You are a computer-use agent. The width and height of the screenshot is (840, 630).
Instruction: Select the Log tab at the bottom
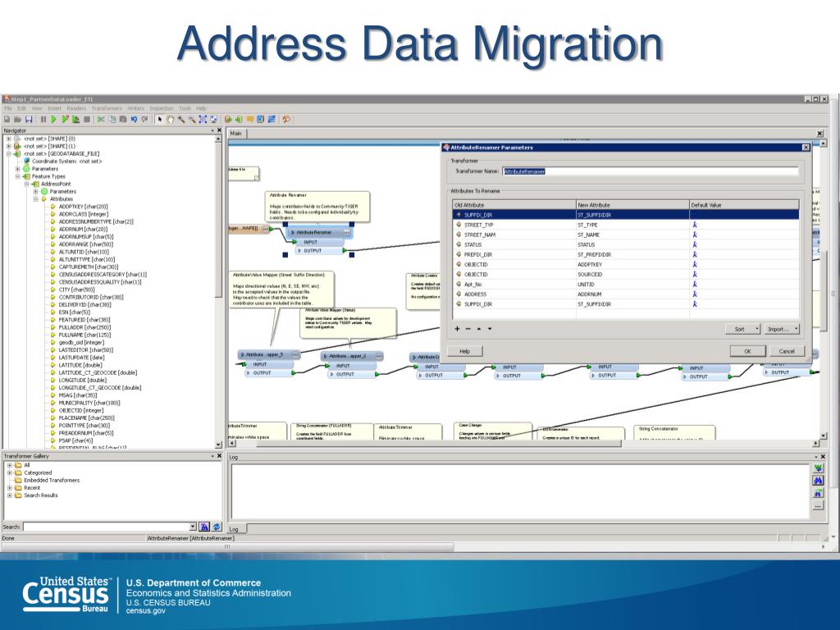234,529
